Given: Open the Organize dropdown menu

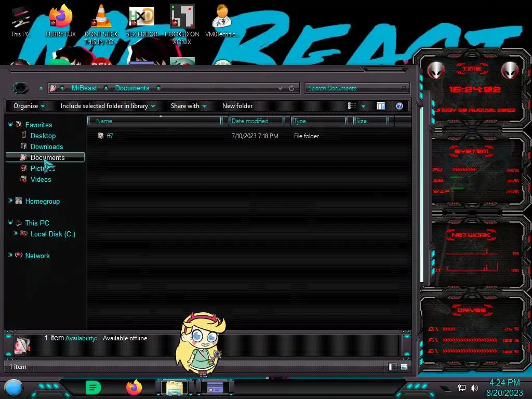Looking at the screenshot, I should [x=29, y=106].
